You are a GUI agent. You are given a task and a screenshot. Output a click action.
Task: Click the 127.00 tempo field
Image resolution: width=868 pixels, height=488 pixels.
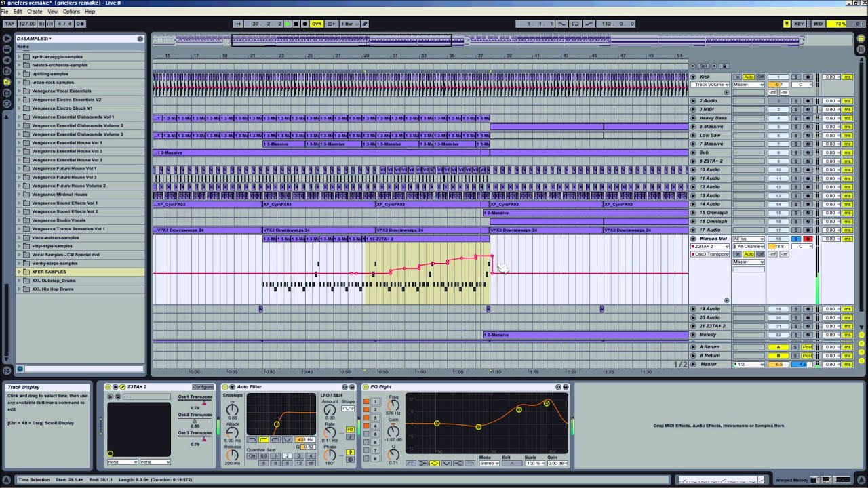click(x=28, y=24)
